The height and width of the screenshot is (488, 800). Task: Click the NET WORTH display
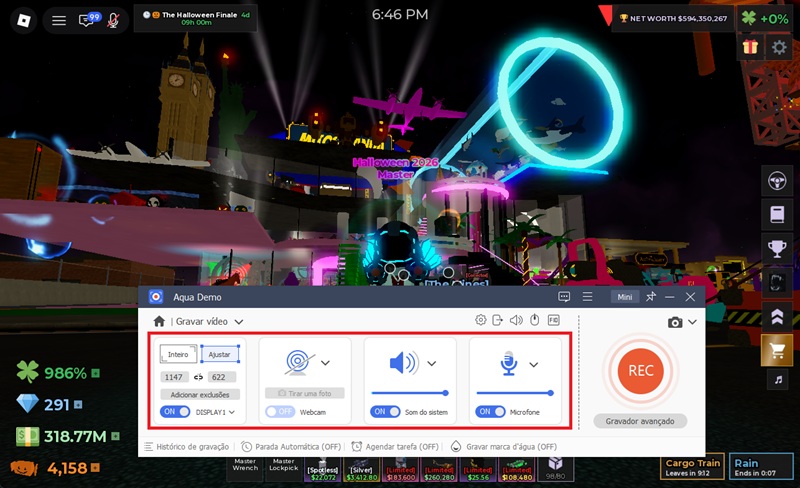click(673, 19)
